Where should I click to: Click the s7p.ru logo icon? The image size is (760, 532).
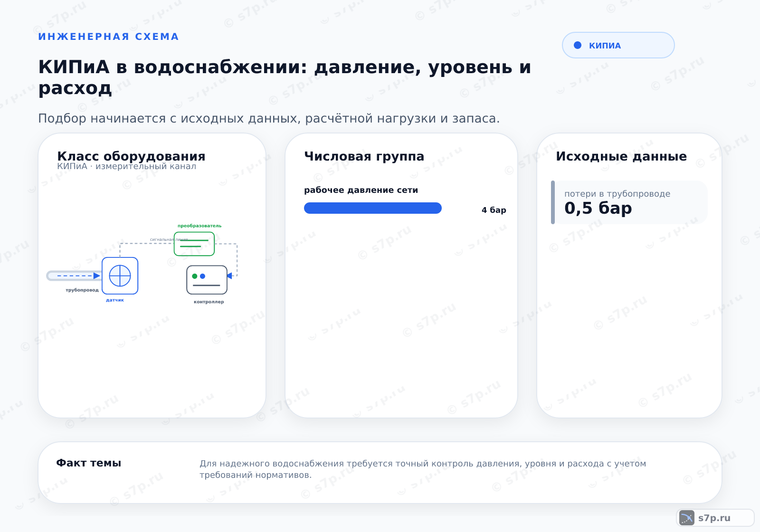[687, 518]
